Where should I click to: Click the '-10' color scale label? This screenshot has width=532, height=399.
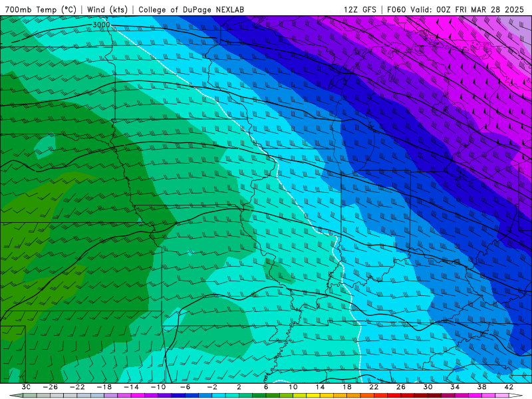click(x=158, y=387)
